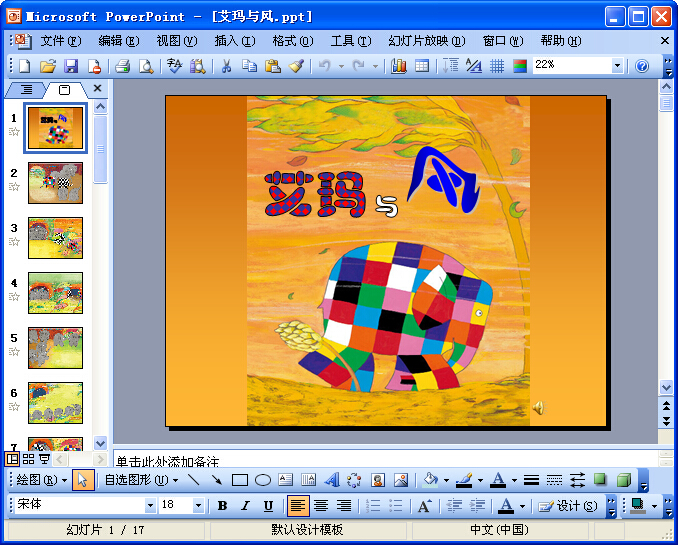Expand Line Color dropdown arrow
Image resolution: width=678 pixels, height=545 pixels.
point(480,480)
